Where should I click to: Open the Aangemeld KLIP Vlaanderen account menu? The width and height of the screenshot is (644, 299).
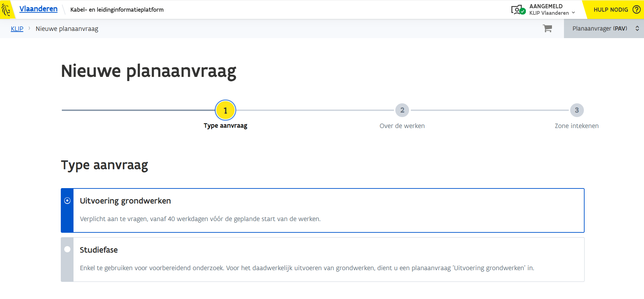(549, 10)
